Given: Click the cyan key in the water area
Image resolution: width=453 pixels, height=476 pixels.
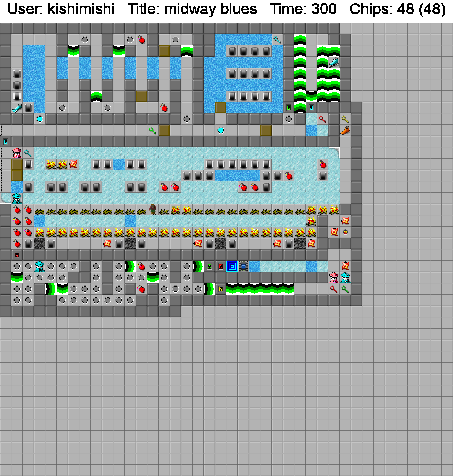Looking at the screenshot, I should [277, 40].
